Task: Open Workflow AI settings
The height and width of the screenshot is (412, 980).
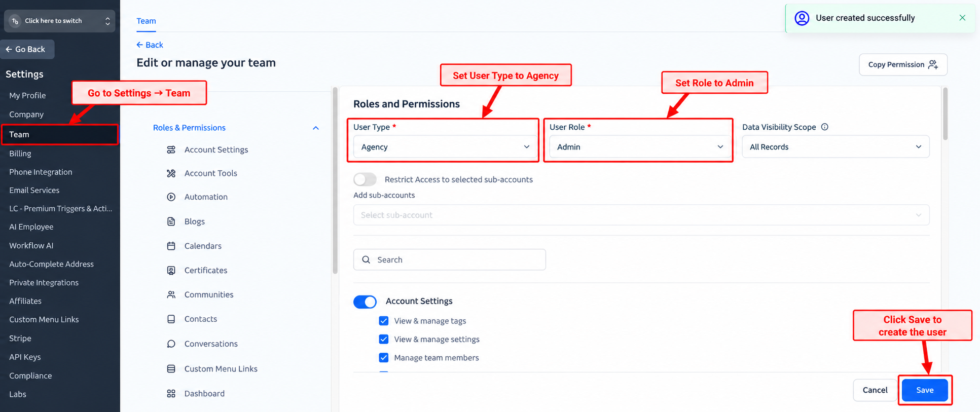Action: click(31, 245)
